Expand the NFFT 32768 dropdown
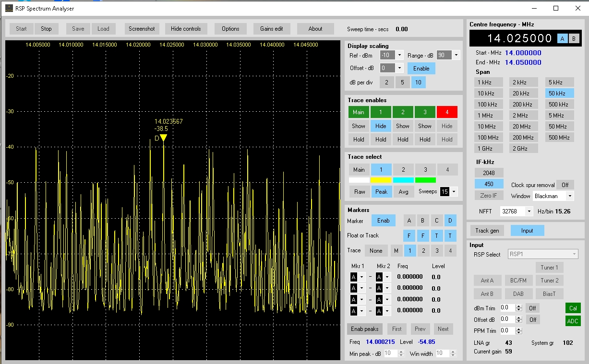 point(529,211)
